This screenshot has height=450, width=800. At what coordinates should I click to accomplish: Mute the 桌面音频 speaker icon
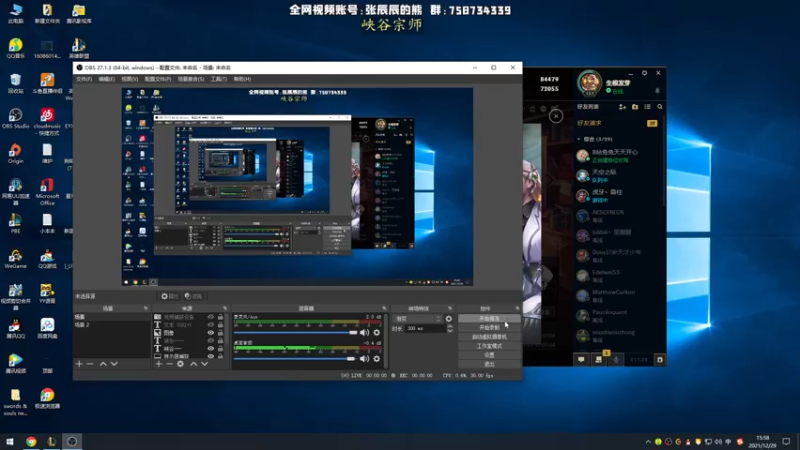point(364,359)
